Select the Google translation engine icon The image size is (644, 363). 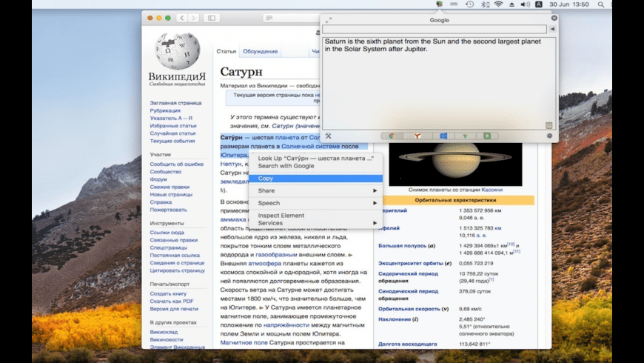click(392, 136)
